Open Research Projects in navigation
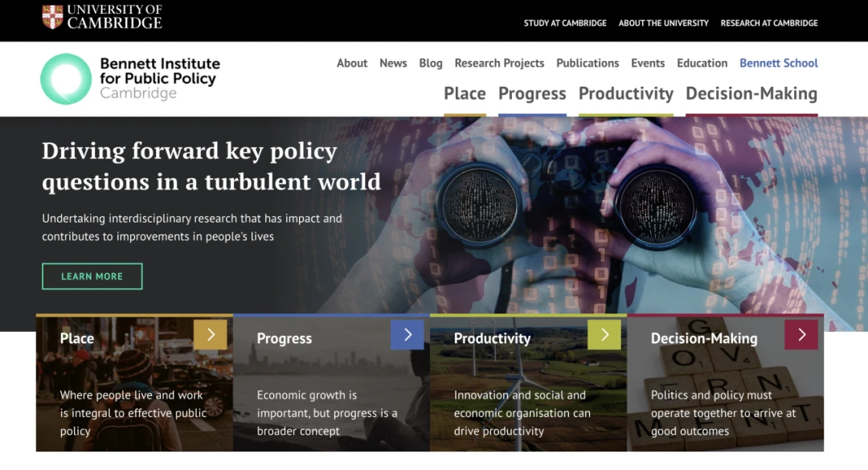Screen dimensions: 868x470 pos(499,63)
